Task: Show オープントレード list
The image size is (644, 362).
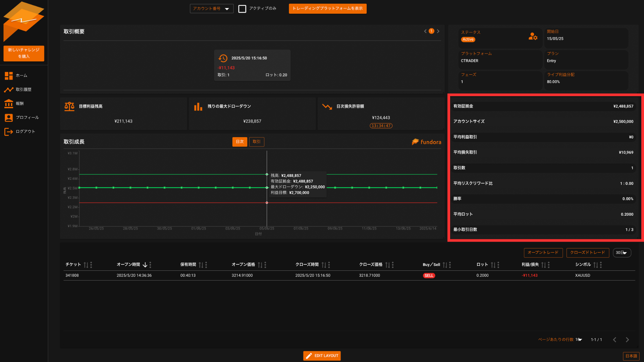Action: (543, 253)
